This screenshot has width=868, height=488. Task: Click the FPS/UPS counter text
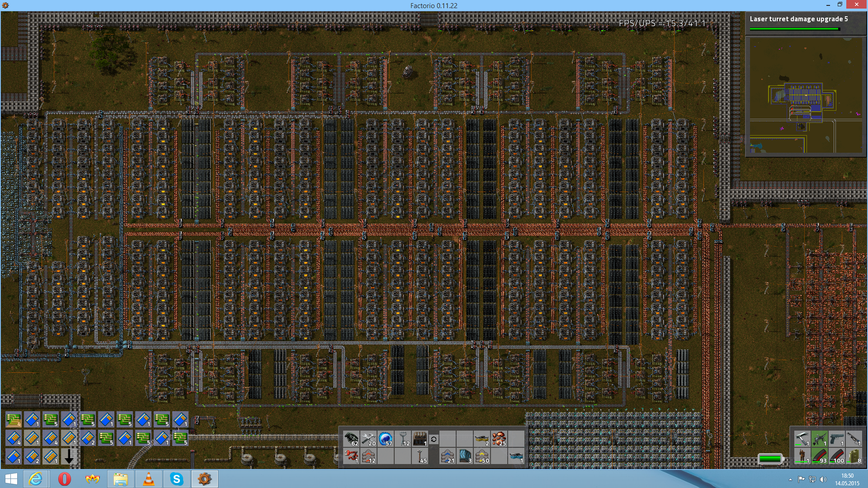662,23
